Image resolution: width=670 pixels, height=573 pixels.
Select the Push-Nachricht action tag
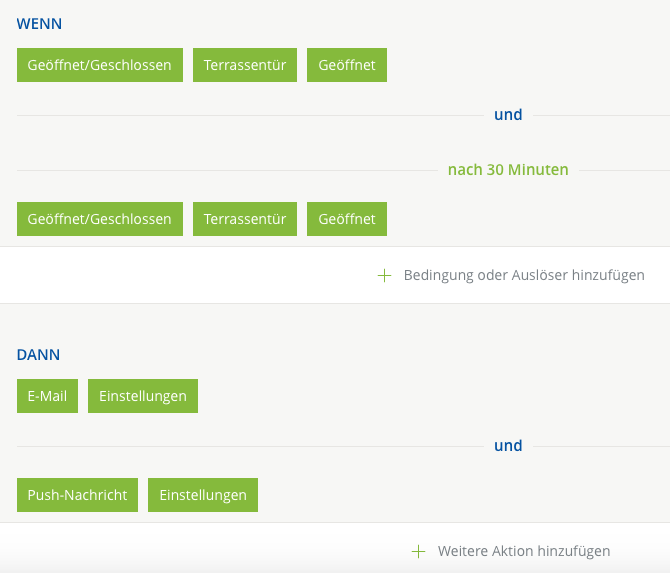(77, 495)
